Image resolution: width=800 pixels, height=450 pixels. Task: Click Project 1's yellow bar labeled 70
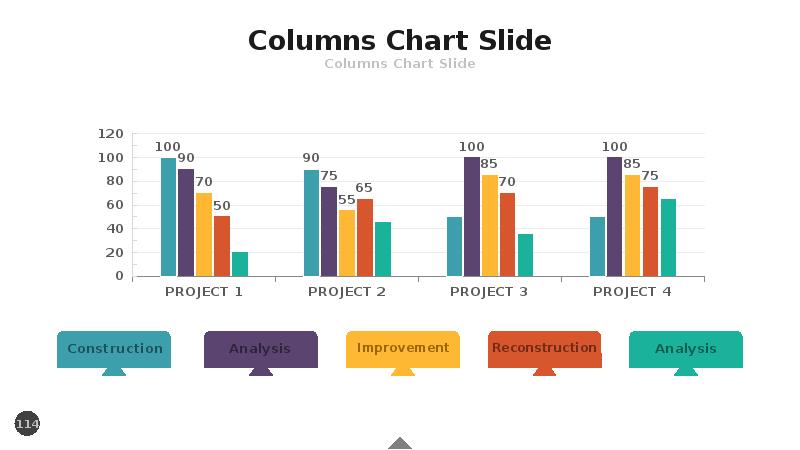(204, 234)
